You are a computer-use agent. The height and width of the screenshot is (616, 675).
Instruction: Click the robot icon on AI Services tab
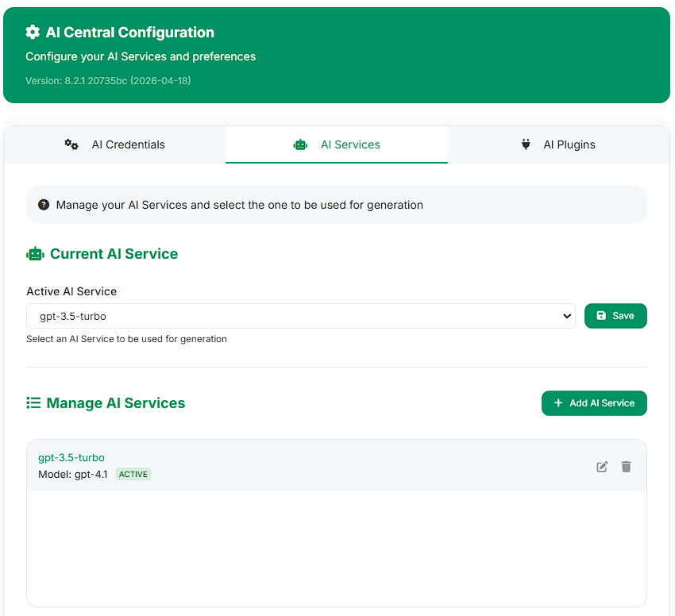(x=300, y=145)
